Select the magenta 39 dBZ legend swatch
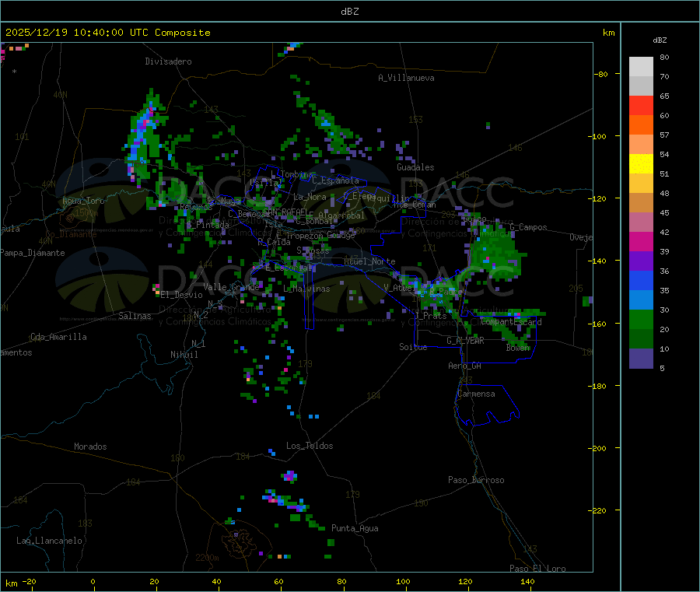 click(x=641, y=241)
